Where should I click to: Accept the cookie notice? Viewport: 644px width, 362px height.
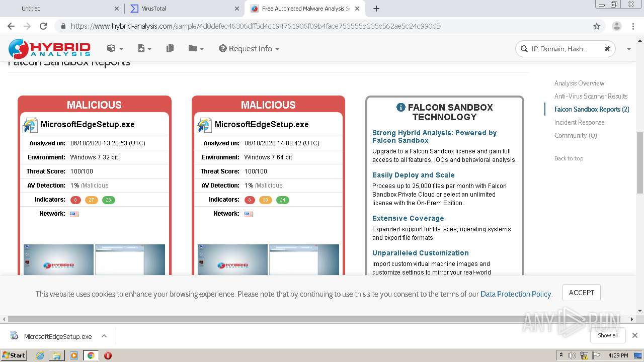click(x=581, y=293)
